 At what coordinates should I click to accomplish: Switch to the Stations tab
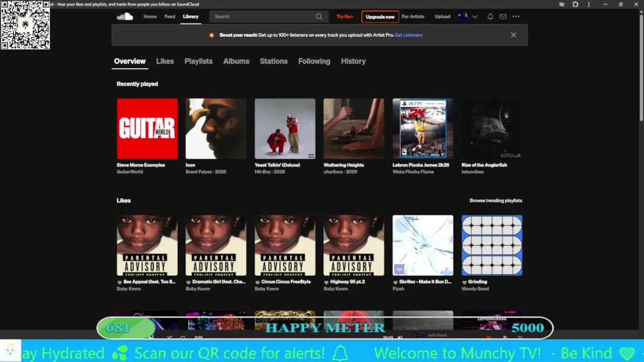274,61
